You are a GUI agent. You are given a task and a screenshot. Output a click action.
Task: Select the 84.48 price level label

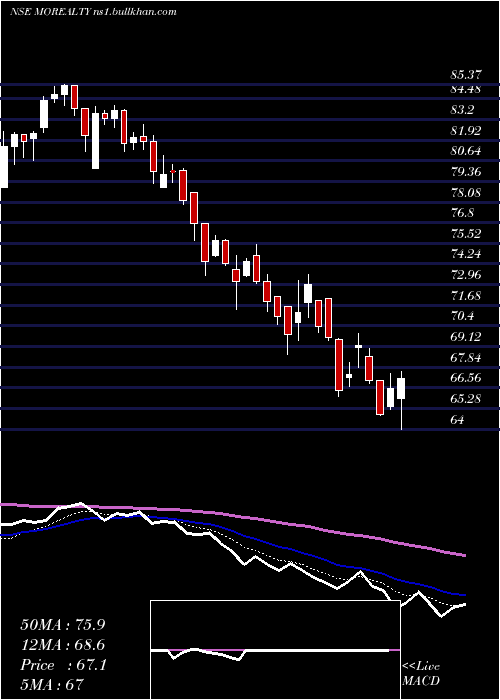[x=466, y=89]
